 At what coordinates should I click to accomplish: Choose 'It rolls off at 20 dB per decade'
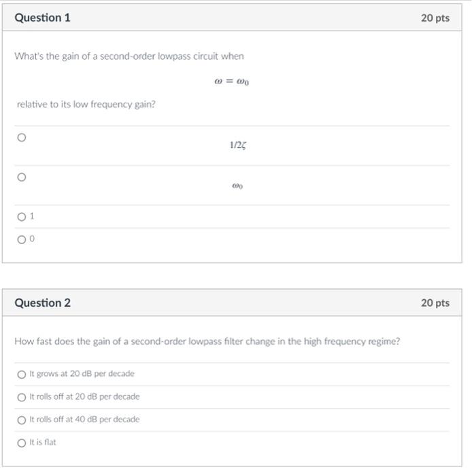[x=22, y=397]
